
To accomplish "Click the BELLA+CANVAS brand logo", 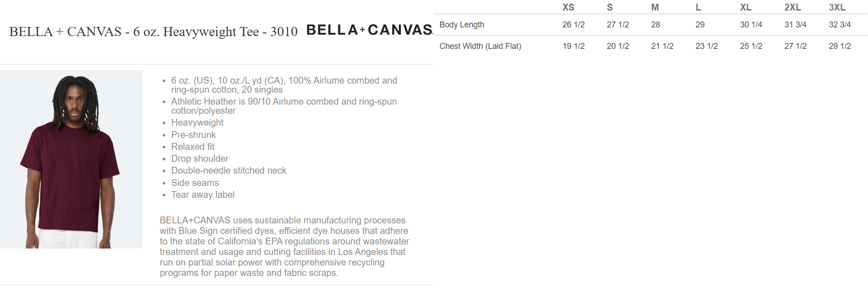I will coord(369,30).
